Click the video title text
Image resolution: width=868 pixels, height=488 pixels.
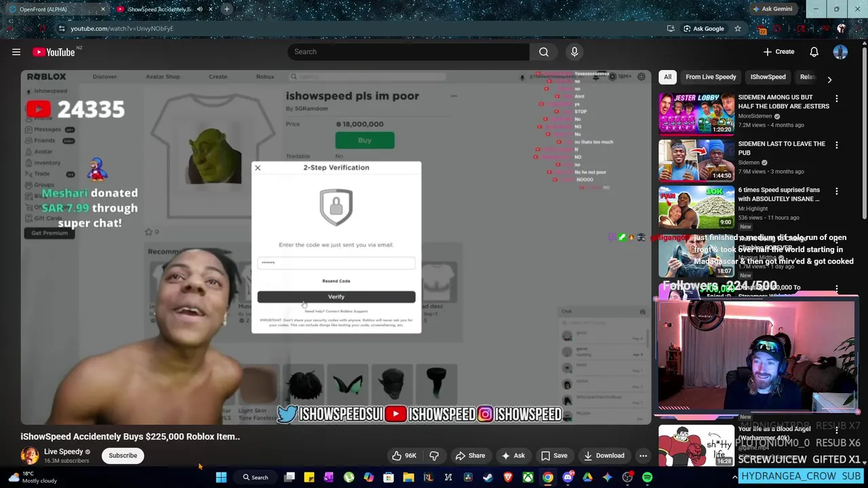click(130, 436)
